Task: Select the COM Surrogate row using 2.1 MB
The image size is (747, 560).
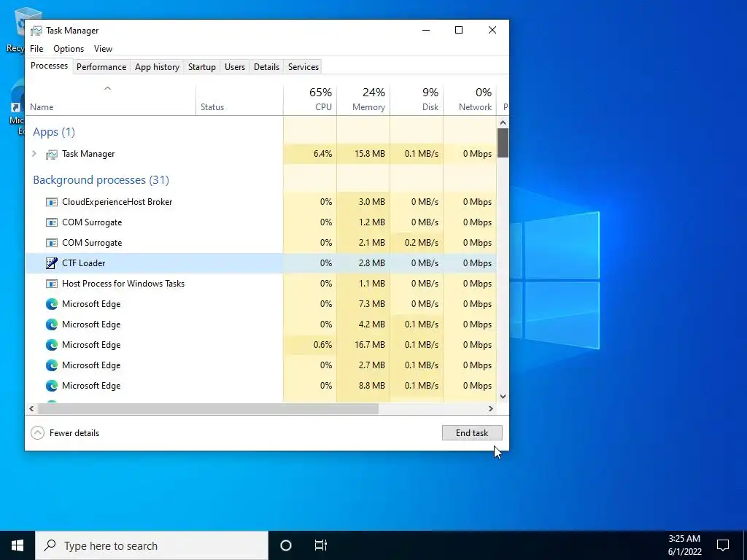Action: tap(260, 243)
